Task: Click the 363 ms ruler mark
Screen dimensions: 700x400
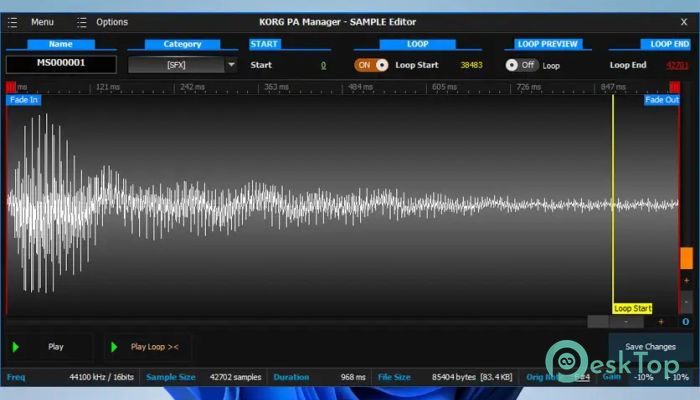Action: pos(276,87)
